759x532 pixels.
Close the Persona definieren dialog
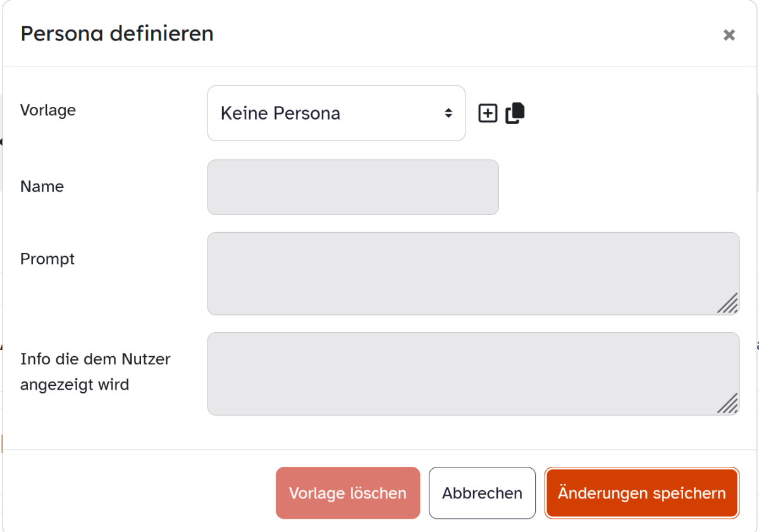point(729,35)
